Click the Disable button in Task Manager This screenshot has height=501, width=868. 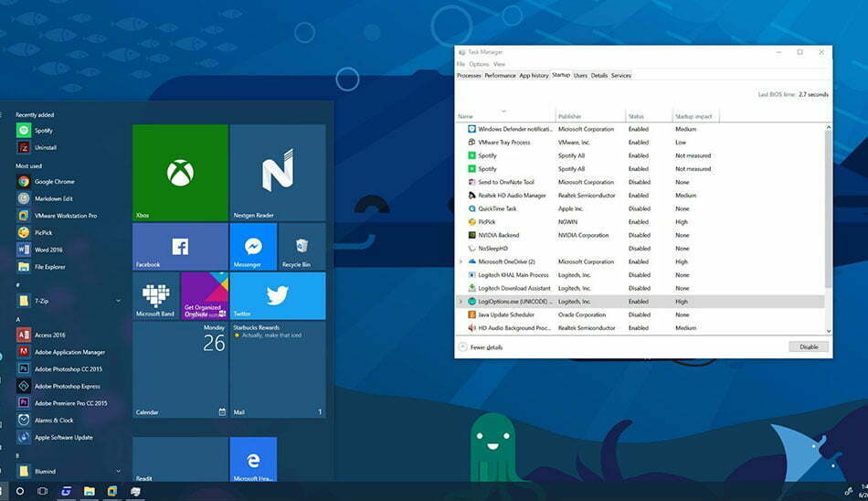coord(809,346)
